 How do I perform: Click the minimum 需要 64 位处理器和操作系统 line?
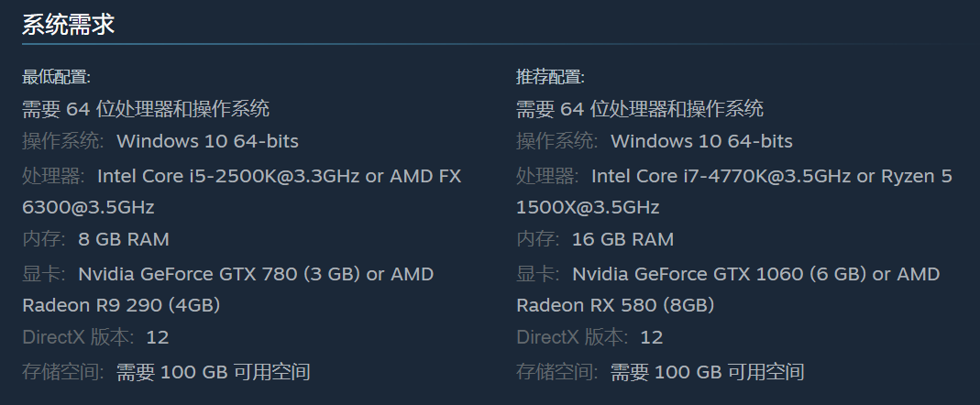point(146,109)
